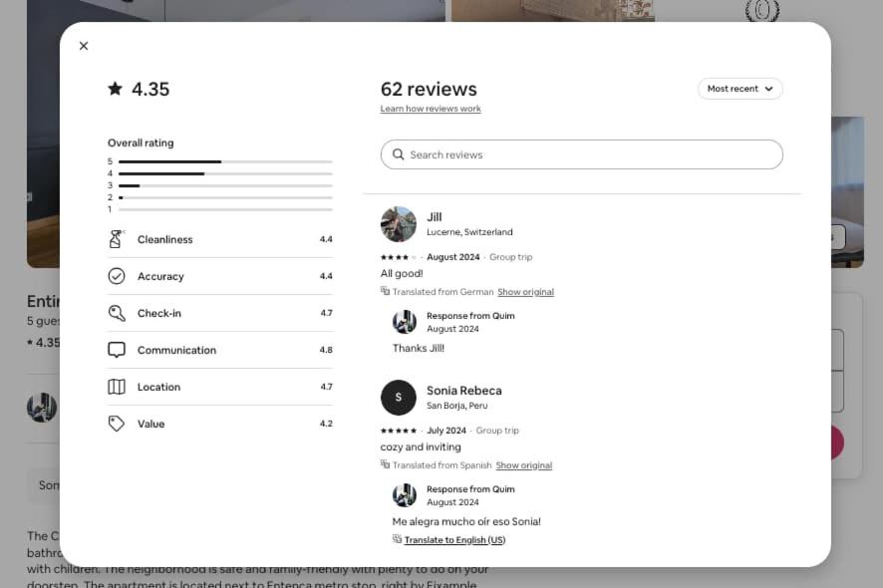
Task: Click the Communication speech bubble icon
Action: (x=117, y=350)
